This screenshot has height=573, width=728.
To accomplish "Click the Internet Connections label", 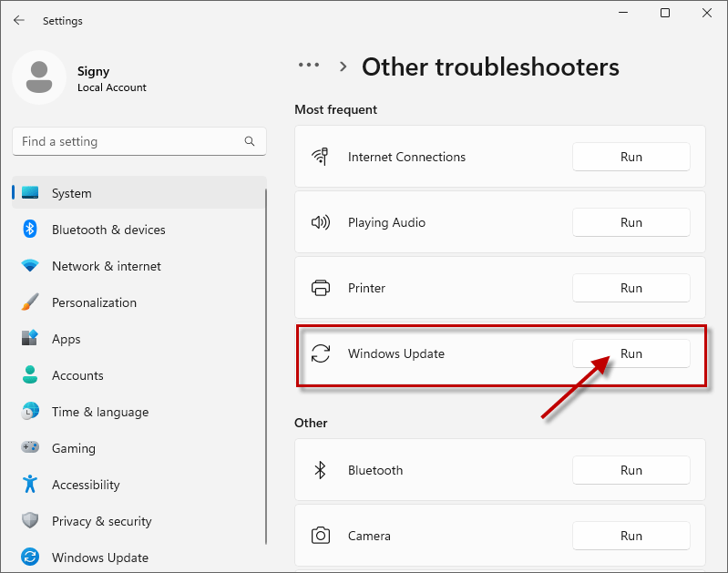I will click(x=406, y=157).
